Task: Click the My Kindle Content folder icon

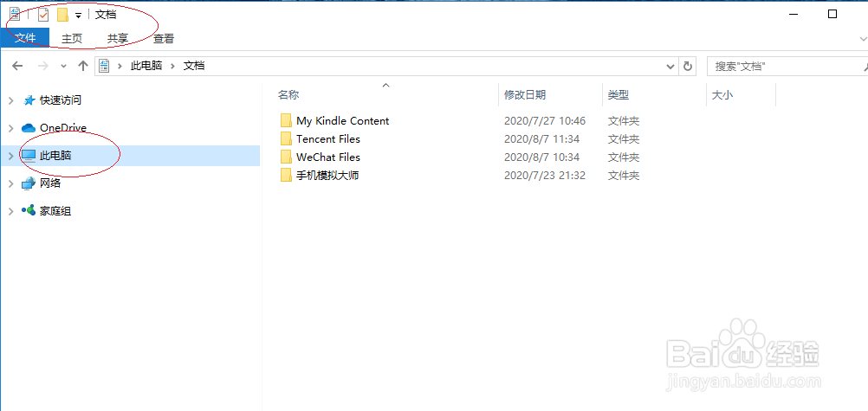Action: [286, 120]
